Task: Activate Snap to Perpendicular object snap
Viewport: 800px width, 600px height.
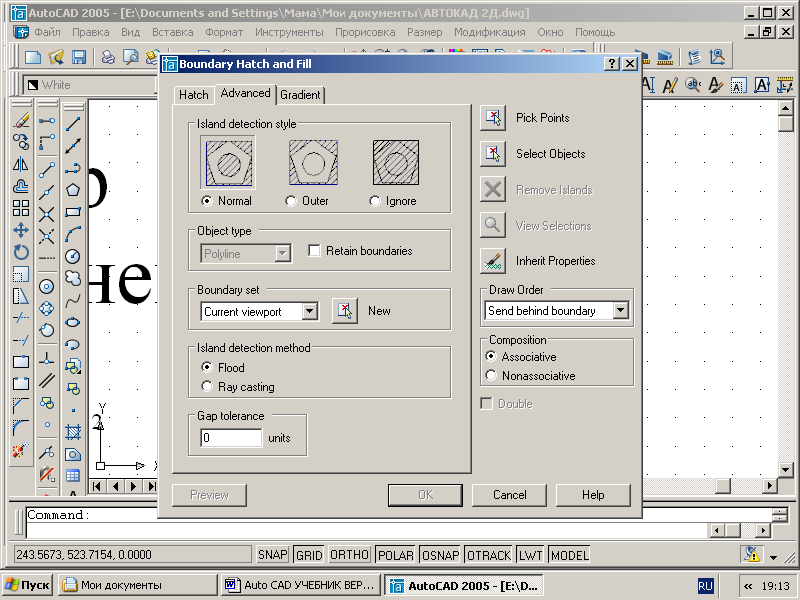Action: 47,359
